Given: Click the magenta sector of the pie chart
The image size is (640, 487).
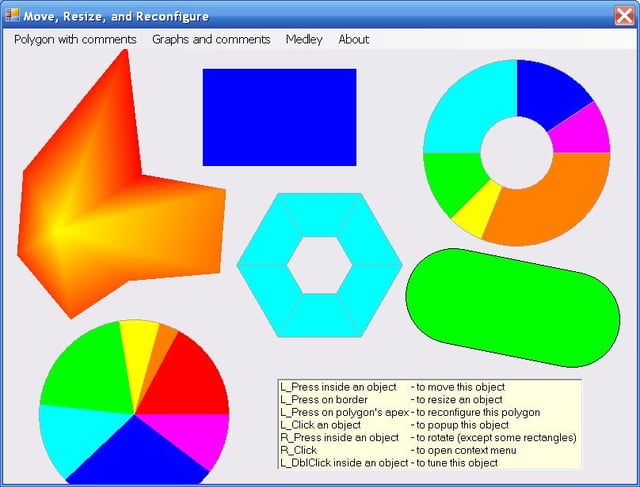Looking at the screenshot, I should coord(196,437).
